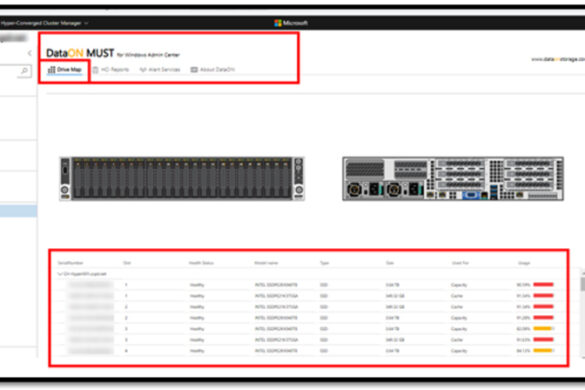Sort by the Size column header
Image resolution: width=585 pixels, height=390 pixels.
pyautogui.click(x=390, y=263)
